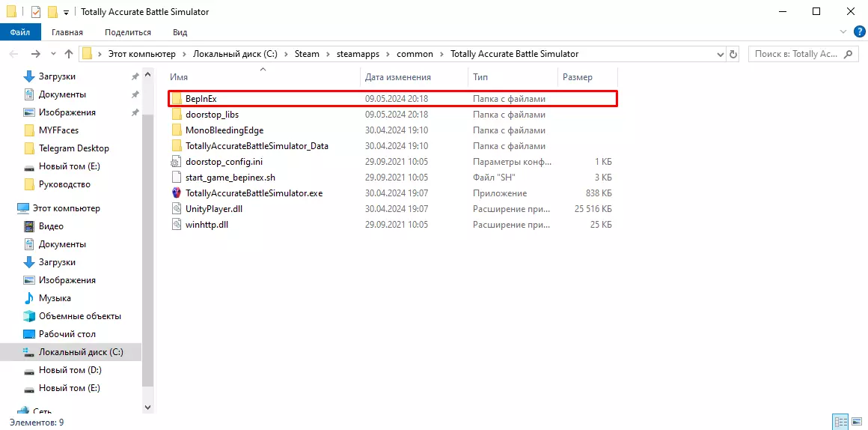
Task: Select the winhttp.dll file icon
Action: click(177, 225)
